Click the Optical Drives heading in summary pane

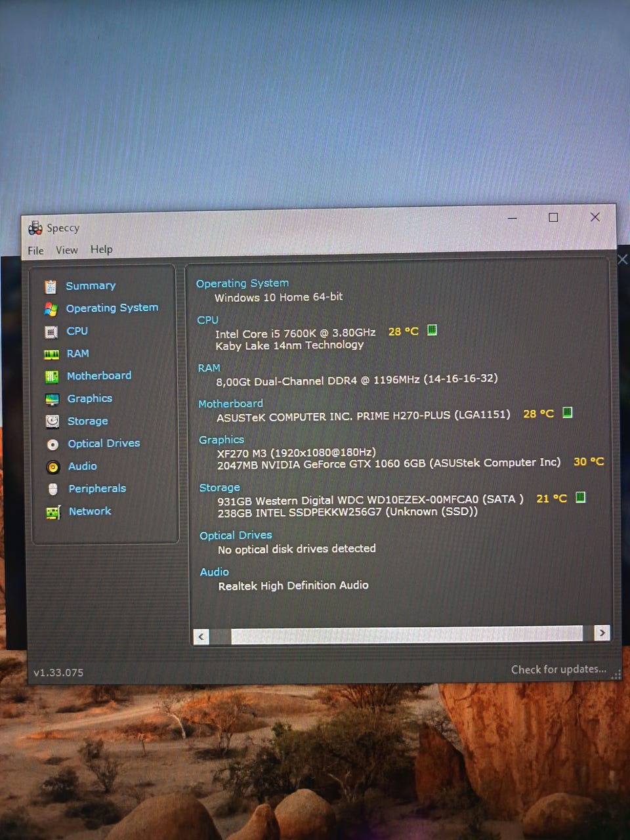point(236,535)
